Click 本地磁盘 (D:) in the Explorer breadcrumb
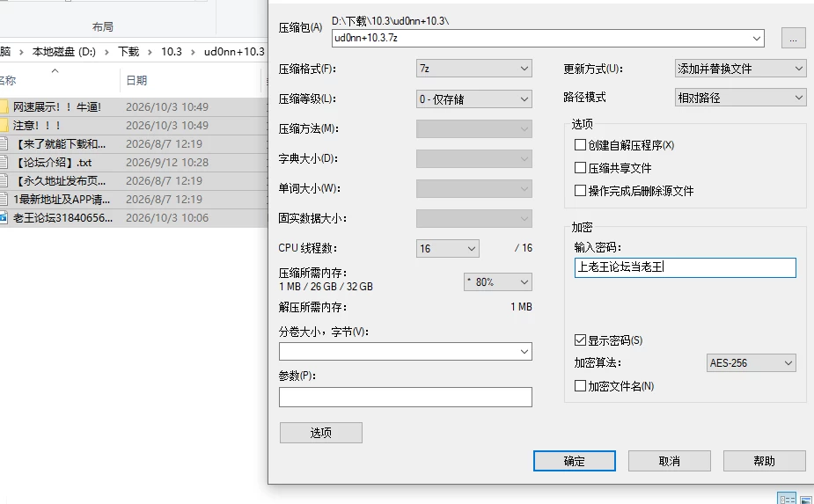Image resolution: width=814 pixels, height=504 pixels. (x=64, y=51)
